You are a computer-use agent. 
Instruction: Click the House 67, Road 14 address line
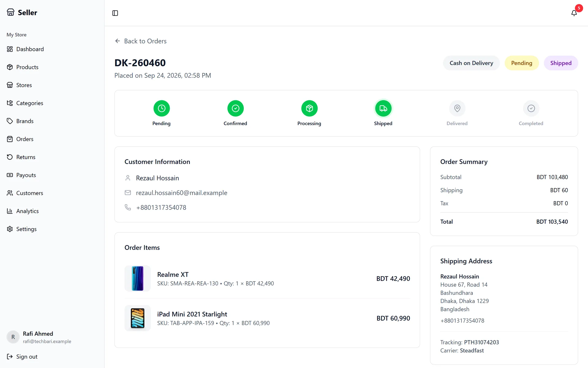(x=464, y=285)
